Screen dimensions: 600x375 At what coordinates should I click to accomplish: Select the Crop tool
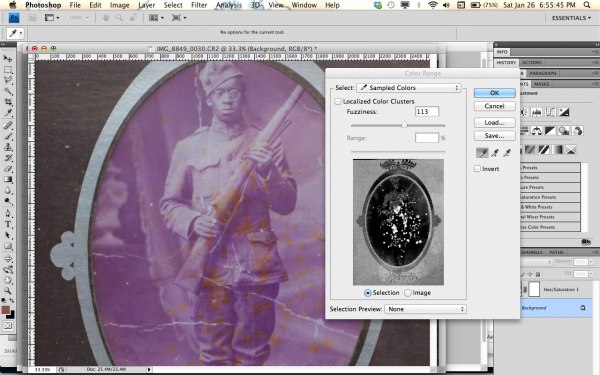[x=8, y=102]
